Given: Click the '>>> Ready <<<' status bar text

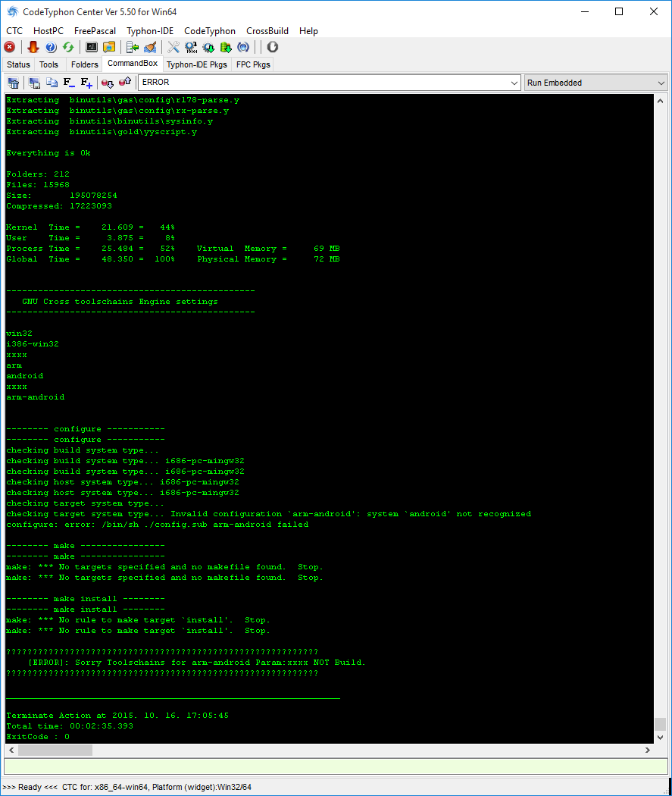Looking at the screenshot, I should [30, 787].
